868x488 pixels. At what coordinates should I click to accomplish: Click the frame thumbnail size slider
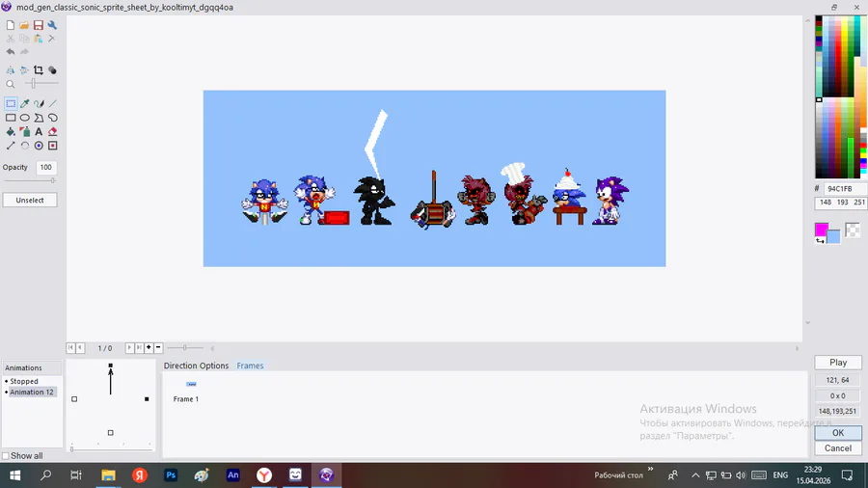pos(185,347)
